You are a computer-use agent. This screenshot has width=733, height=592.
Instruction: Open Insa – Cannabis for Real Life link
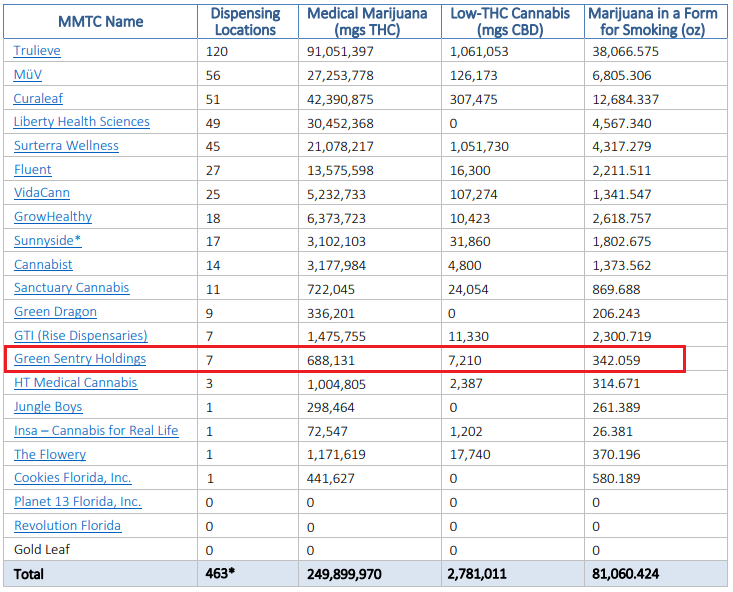point(96,430)
